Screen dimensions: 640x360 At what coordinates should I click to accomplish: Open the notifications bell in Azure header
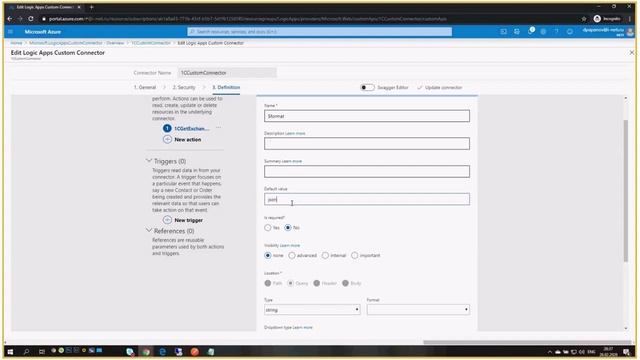tap(530, 31)
